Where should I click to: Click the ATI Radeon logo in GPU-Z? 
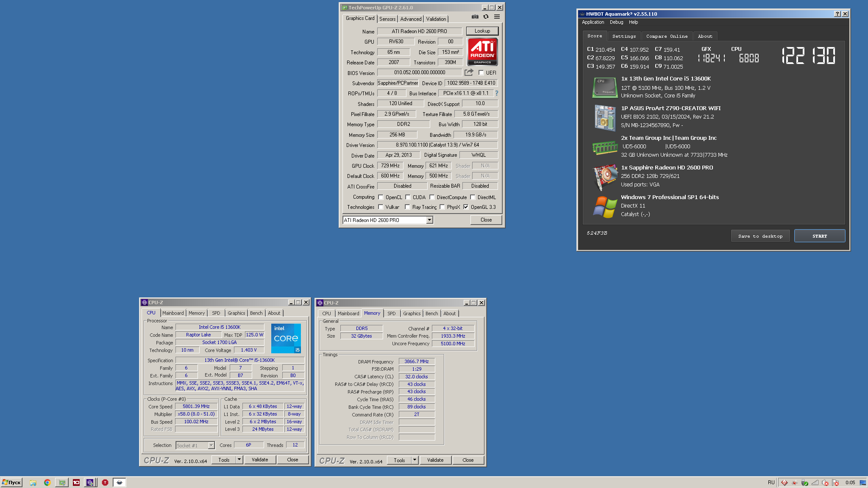tap(482, 52)
